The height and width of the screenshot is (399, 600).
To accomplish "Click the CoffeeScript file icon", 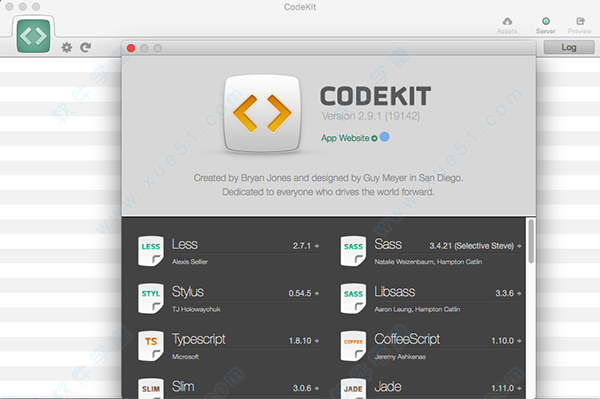I will coord(353,346).
